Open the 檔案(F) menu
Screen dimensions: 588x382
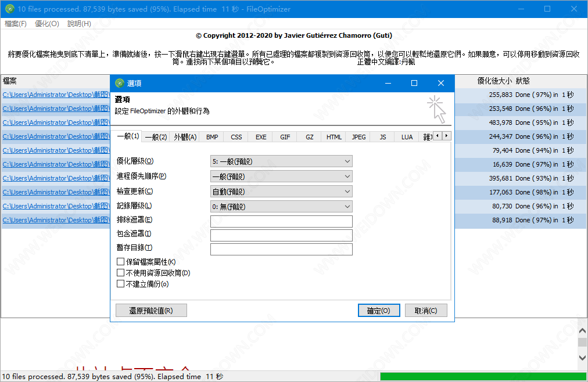[15, 24]
